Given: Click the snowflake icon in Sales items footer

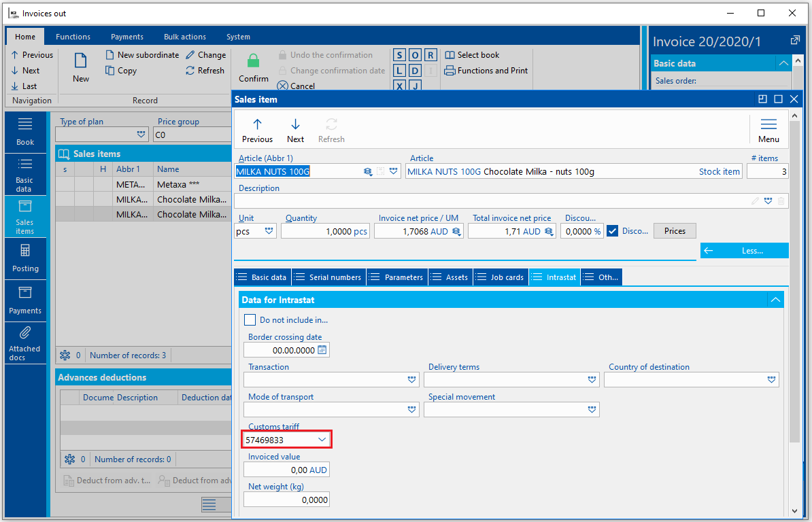Looking at the screenshot, I should click(x=65, y=355).
